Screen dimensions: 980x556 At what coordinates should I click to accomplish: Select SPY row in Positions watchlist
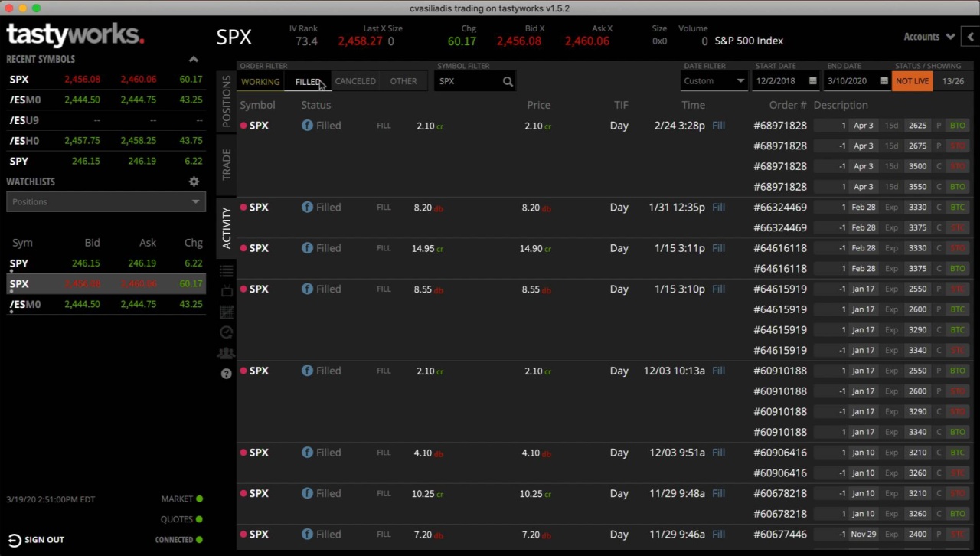(106, 263)
